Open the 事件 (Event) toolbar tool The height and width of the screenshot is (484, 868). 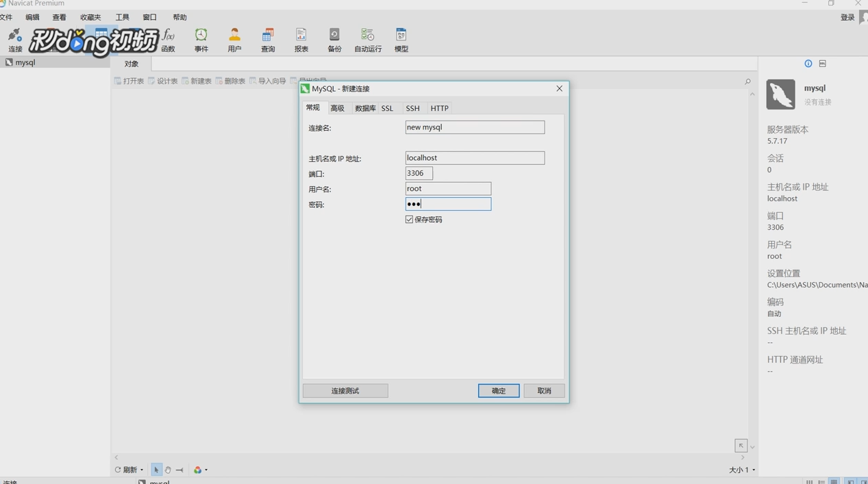(201, 40)
